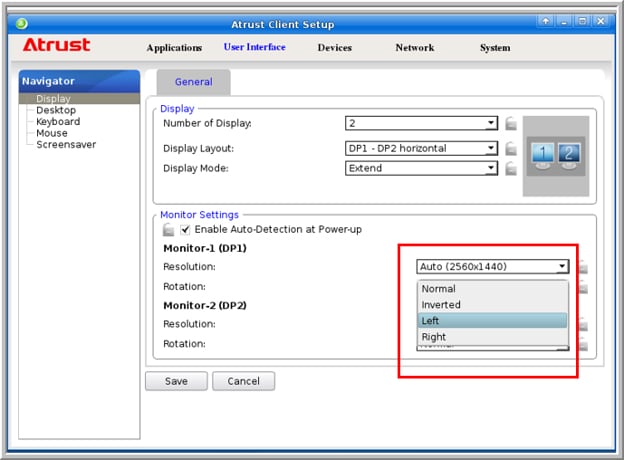Open the Number of Display dropdown
The image size is (624, 460).
[x=421, y=123]
